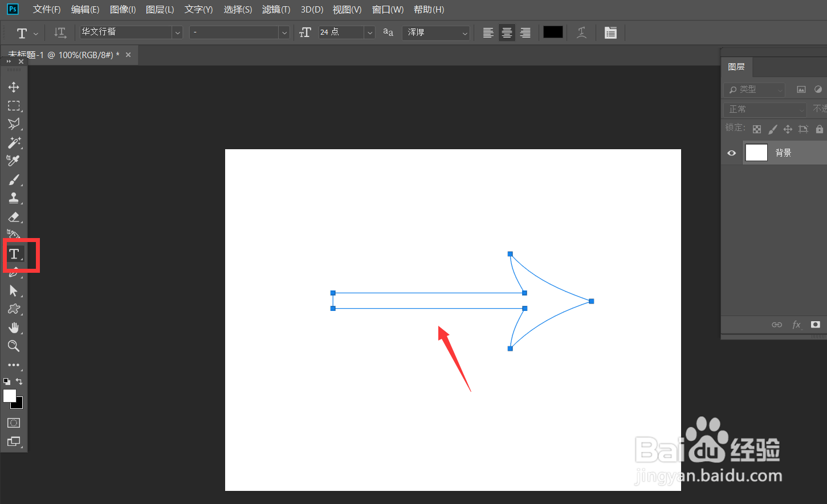Toggle the Background layer visibility eye
The image size is (827, 504).
pos(731,153)
